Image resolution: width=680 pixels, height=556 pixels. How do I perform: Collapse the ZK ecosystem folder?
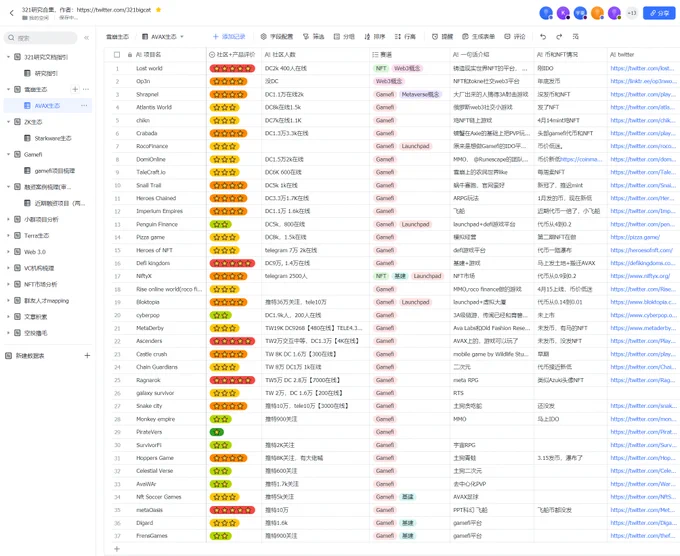(8, 122)
